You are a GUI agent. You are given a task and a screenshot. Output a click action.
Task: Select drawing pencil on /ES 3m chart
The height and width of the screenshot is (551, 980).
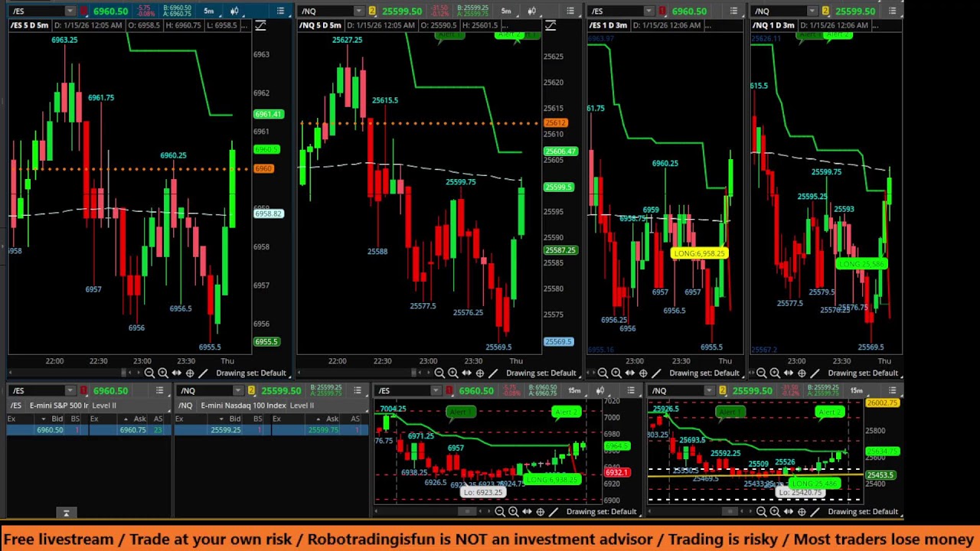pos(656,373)
